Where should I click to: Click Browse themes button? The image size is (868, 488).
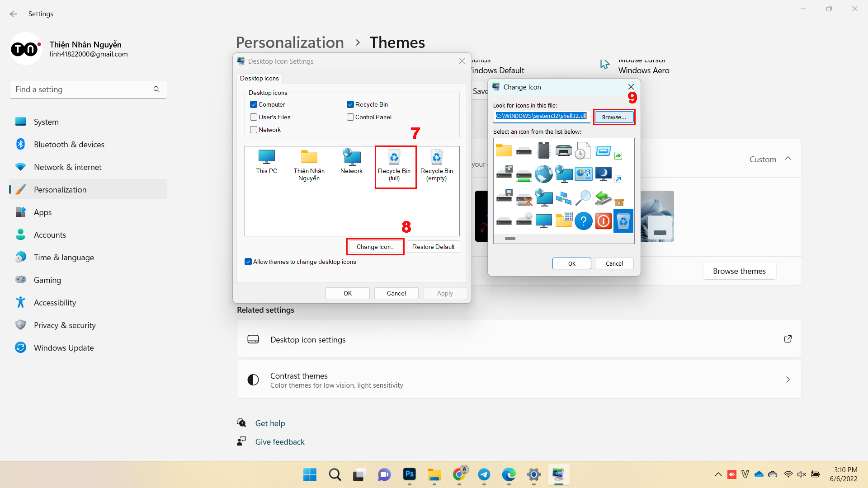(739, 271)
